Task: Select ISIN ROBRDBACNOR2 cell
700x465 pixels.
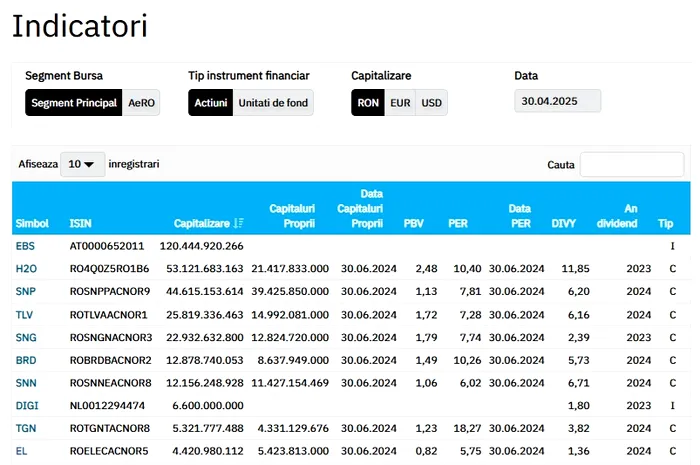Action: pyautogui.click(x=111, y=360)
